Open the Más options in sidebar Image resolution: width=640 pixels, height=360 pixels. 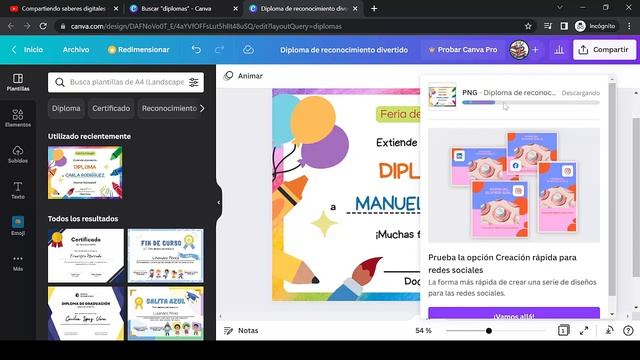click(x=18, y=262)
